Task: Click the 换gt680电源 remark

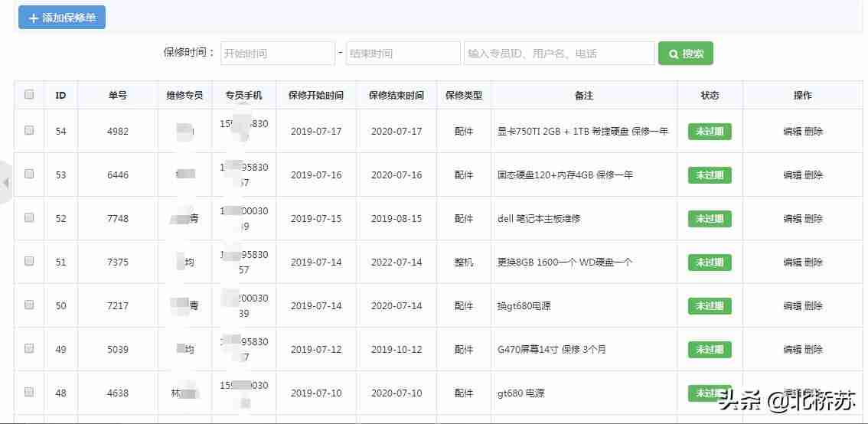Action: coord(524,305)
